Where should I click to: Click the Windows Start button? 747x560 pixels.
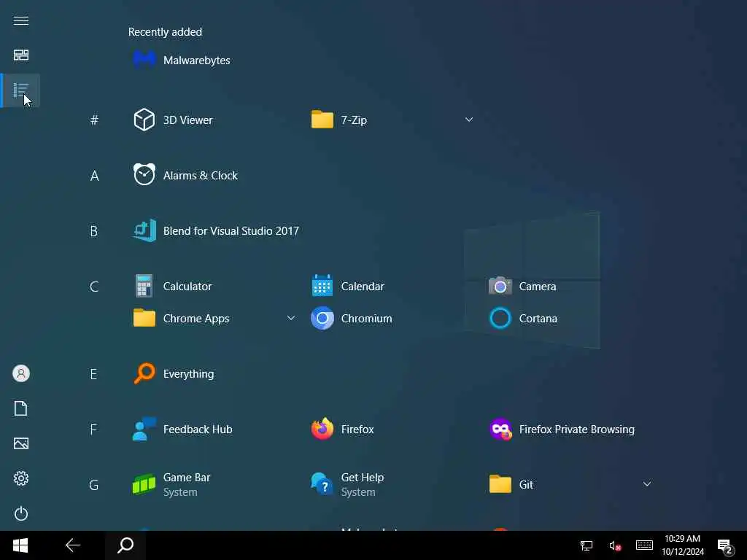click(20, 545)
